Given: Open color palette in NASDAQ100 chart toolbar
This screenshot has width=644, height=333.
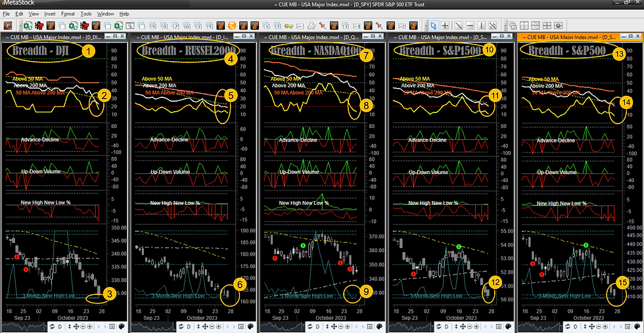Looking at the screenshot, I should pyautogui.click(x=380, y=326).
